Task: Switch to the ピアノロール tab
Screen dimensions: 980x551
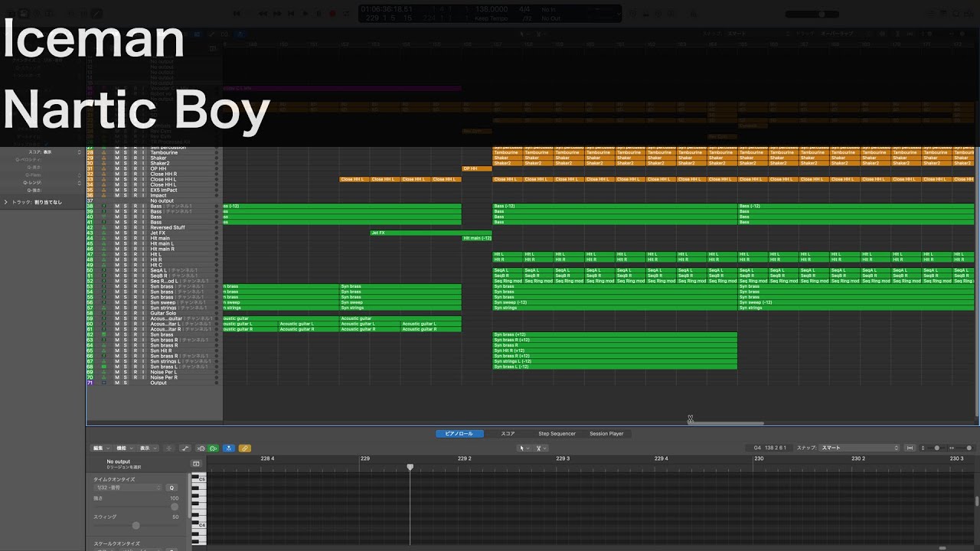Action: [459, 434]
